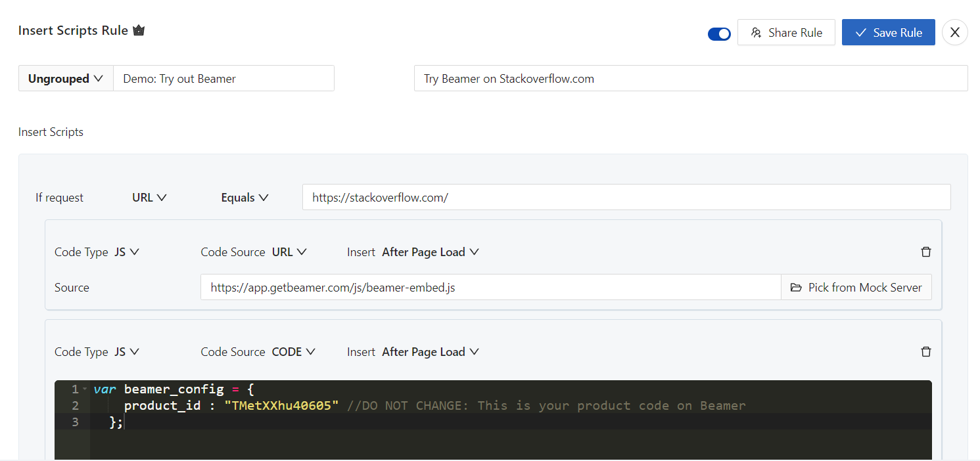Close the rule editor with X button

(954, 32)
